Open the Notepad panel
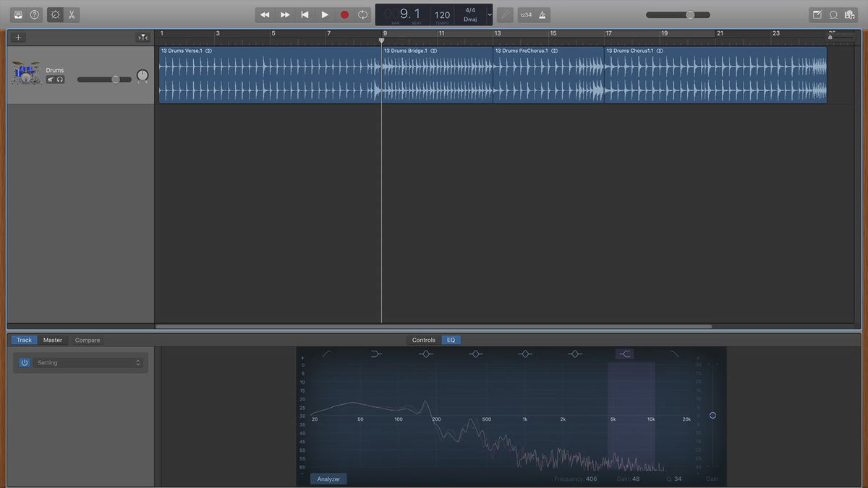Image resolution: width=868 pixels, height=488 pixels. pos(817,14)
